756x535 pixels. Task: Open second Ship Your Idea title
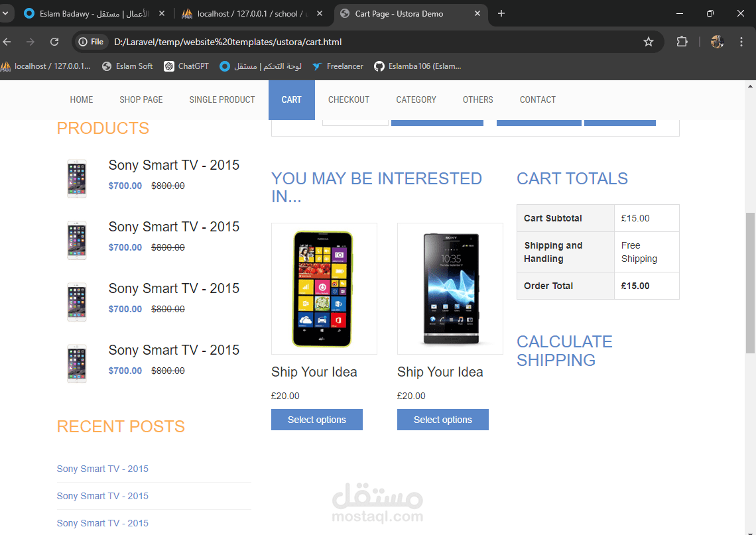pos(440,372)
